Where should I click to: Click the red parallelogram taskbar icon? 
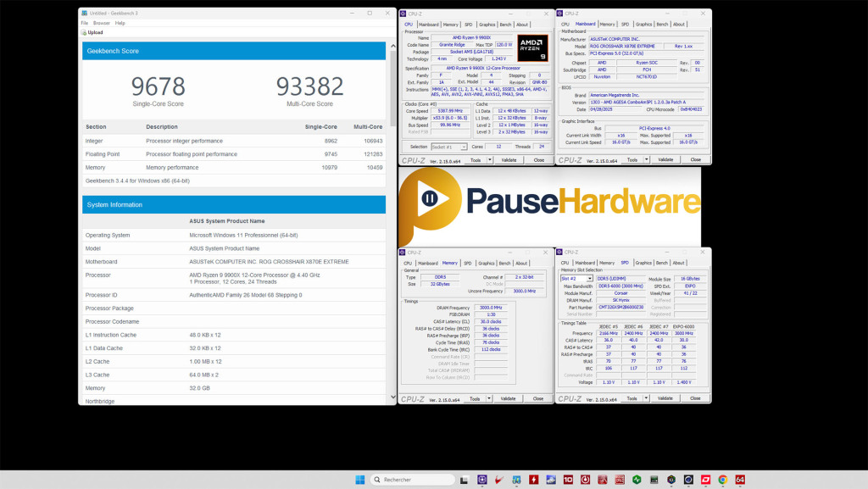(x=705, y=480)
